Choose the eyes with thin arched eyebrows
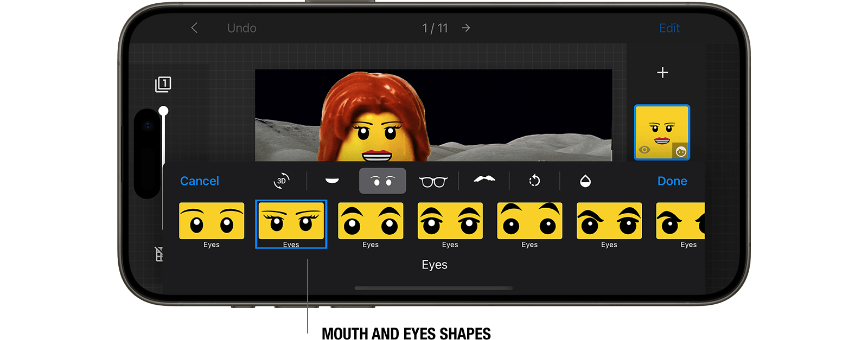Viewport: 868px width, 340px height. 212,221
